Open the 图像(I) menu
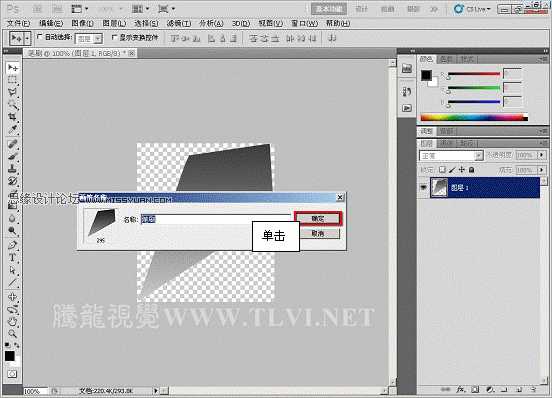The height and width of the screenshot is (398, 552). tap(82, 23)
